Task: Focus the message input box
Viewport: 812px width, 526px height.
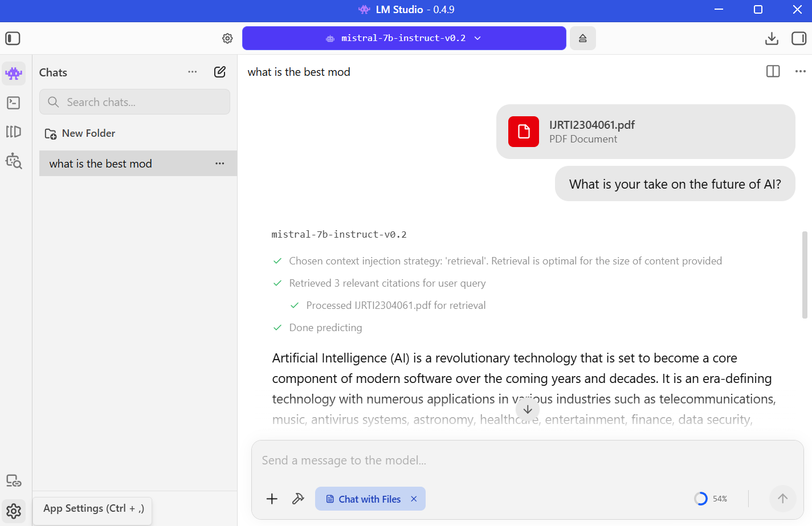Action: tap(528, 460)
